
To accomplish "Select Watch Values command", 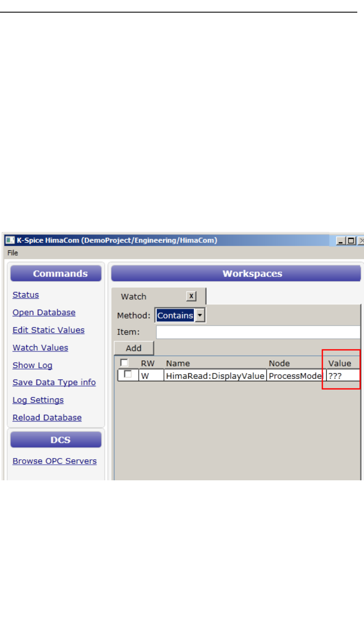I will (x=40, y=348).
